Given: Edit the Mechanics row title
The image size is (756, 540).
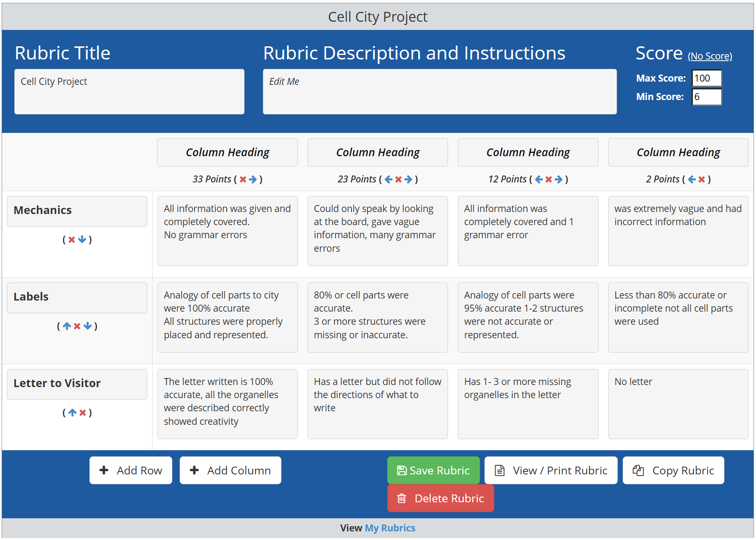Looking at the screenshot, I should (x=77, y=211).
